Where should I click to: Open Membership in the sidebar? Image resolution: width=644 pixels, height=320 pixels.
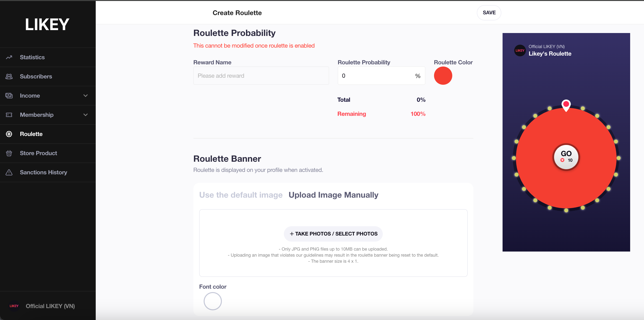point(48,115)
